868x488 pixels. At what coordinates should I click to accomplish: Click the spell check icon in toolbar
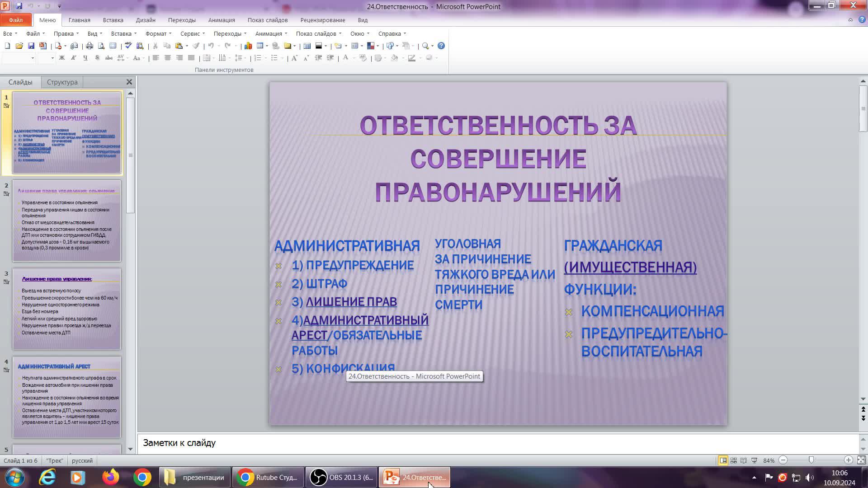[128, 46]
